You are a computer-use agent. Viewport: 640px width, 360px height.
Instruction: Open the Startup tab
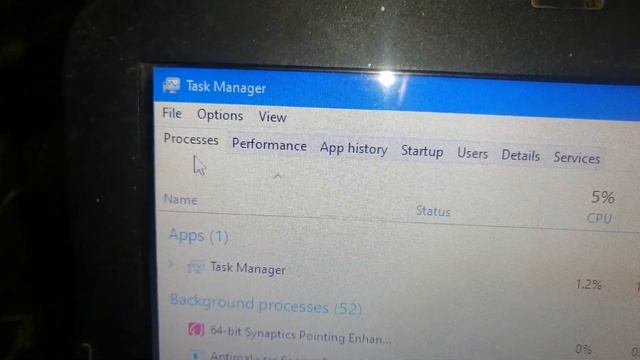[x=422, y=151]
